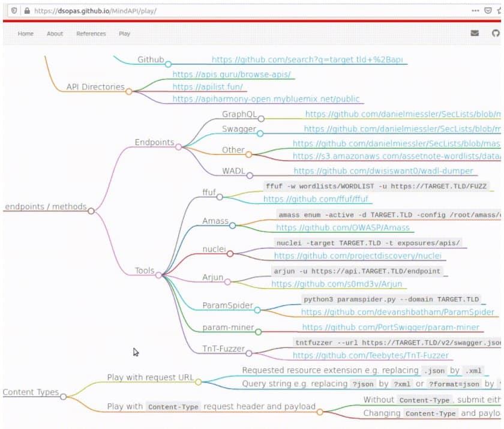The image size is (504, 429).
Task: Collapse the Endpoints node circle
Action: point(178,147)
